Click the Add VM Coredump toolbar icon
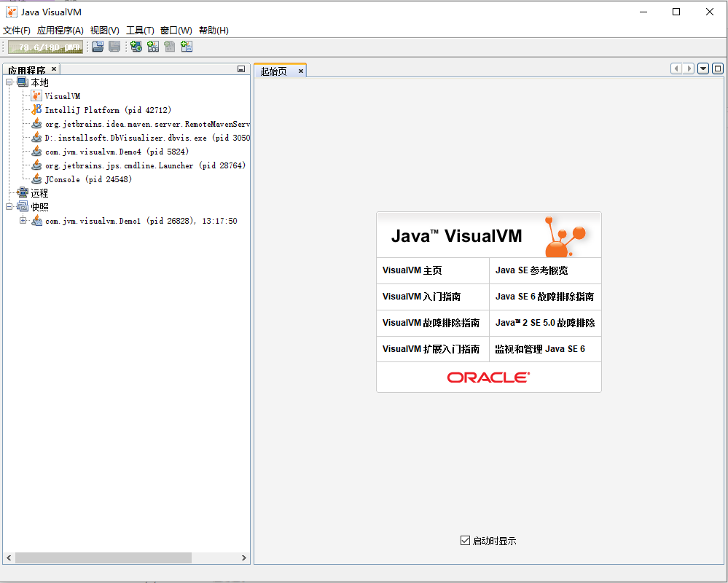 (x=170, y=47)
